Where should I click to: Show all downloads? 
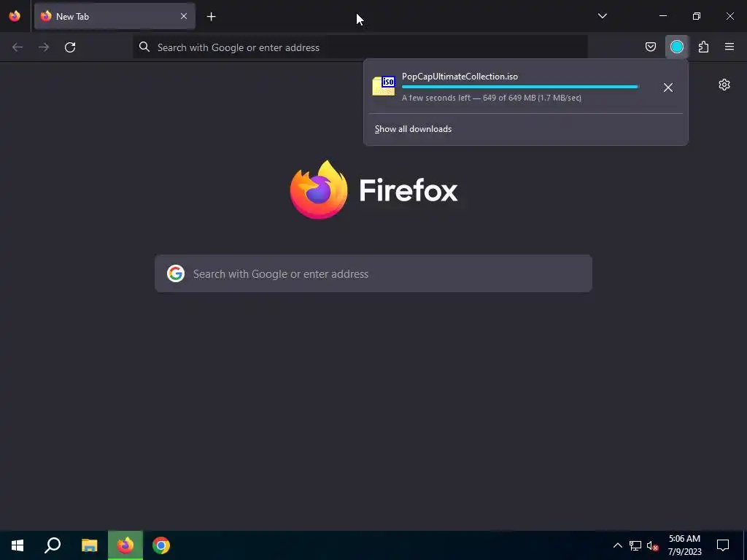tap(413, 129)
